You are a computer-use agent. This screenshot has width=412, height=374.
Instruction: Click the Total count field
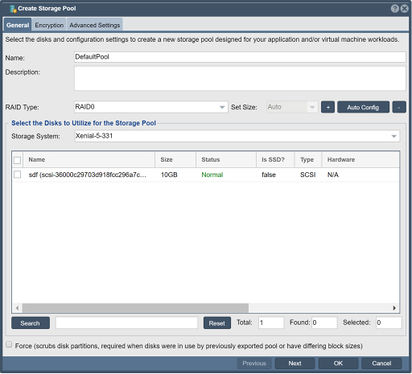coord(271,323)
